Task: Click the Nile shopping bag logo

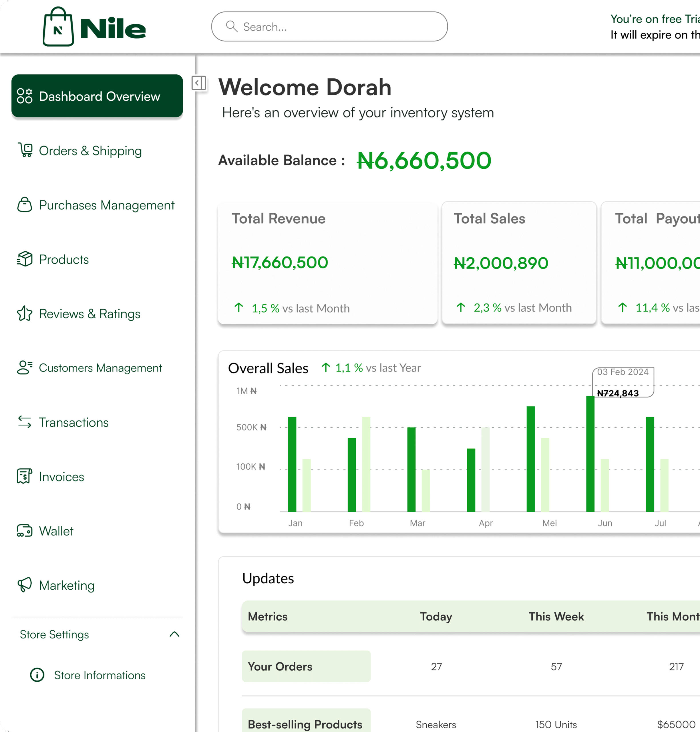Action: pyautogui.click(x=58, y=27)
